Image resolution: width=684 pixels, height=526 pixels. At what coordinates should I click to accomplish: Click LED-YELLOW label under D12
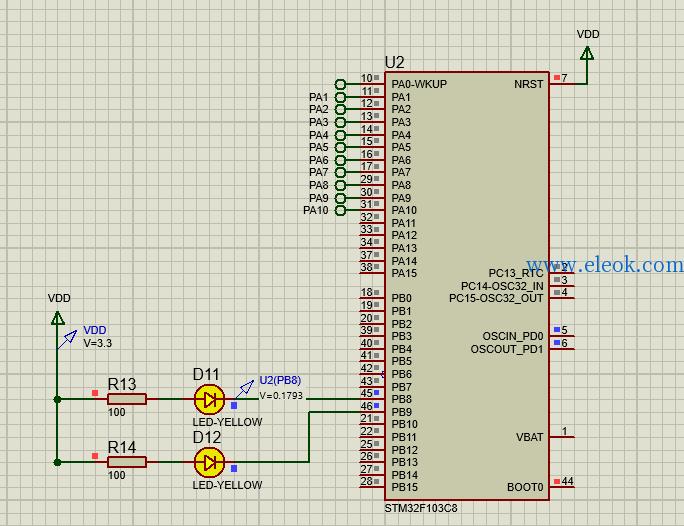coord(227,485)
